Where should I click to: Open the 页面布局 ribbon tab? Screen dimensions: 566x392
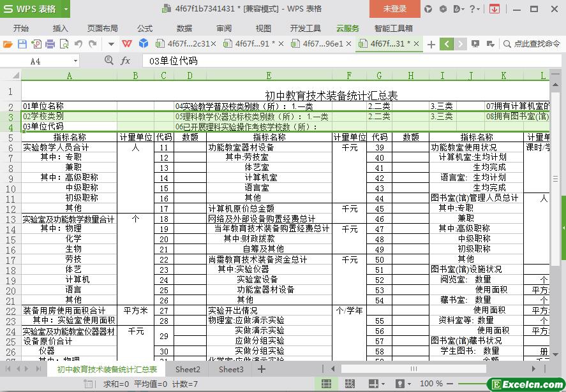103,28
